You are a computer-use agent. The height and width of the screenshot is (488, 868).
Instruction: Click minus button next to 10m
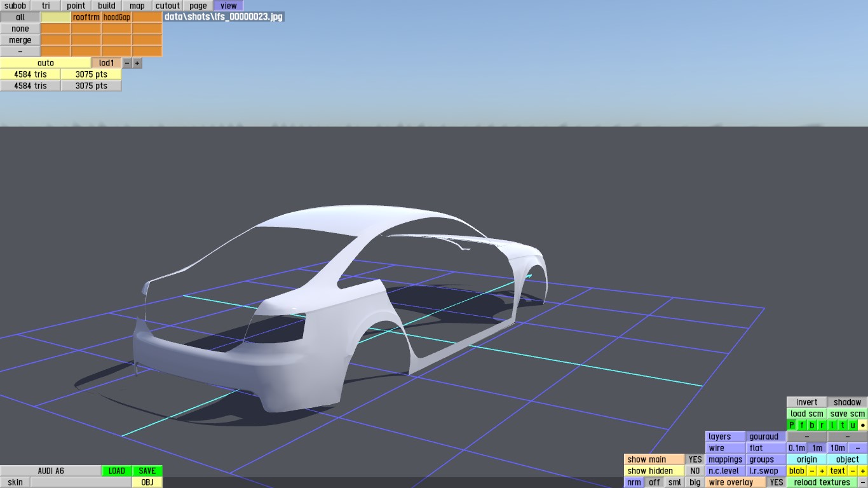[x=858, y=448]
